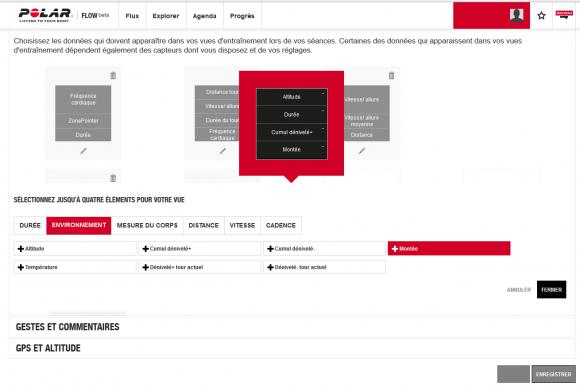The width and height of the screenshot is (580, 386).
Task: Add the Température element
Action: coord(75,267)
